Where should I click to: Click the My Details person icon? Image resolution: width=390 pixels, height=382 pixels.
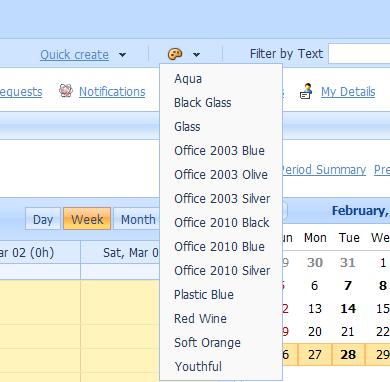pyautogui.click(x=306, y=91)
